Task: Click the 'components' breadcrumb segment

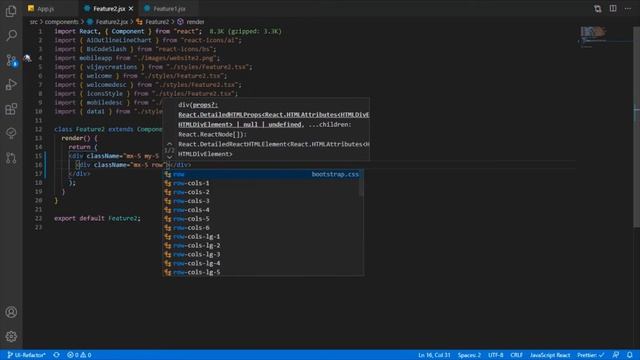Action: (61, 22)
